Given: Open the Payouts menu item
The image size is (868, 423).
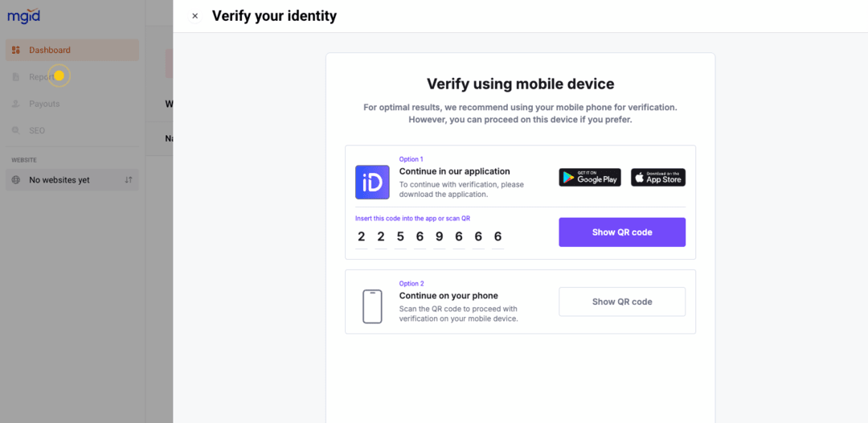Looking at the screenshot, I should pos(44,104).
